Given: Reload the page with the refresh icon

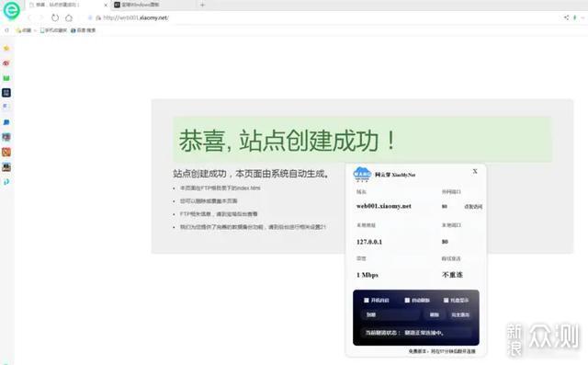Looking at the screenshot, I should [55, 17].
